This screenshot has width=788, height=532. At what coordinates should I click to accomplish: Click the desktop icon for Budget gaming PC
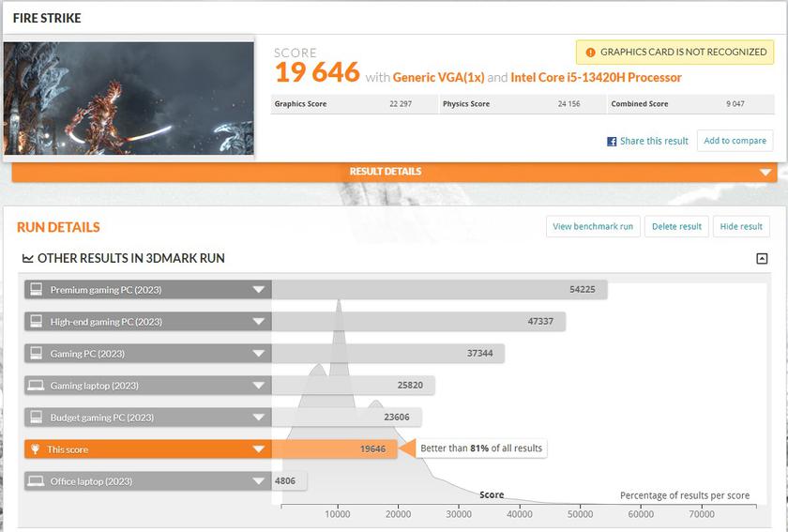click(x=37, y=418)
